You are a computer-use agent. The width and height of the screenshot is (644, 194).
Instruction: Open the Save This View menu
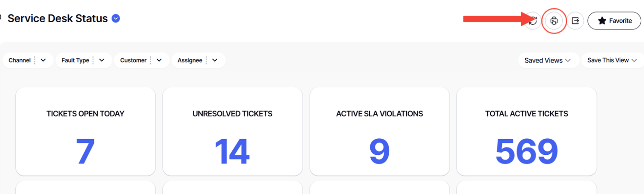612,60
